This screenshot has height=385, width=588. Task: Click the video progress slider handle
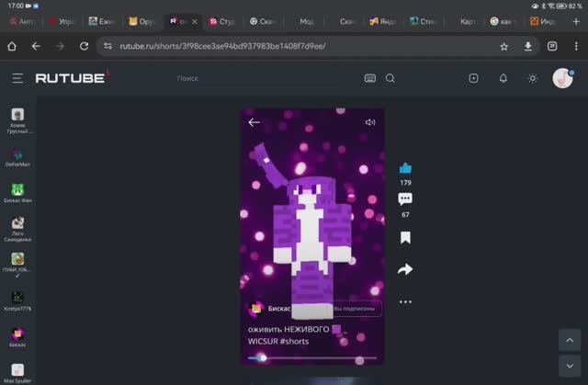click(x=263, y=358)
